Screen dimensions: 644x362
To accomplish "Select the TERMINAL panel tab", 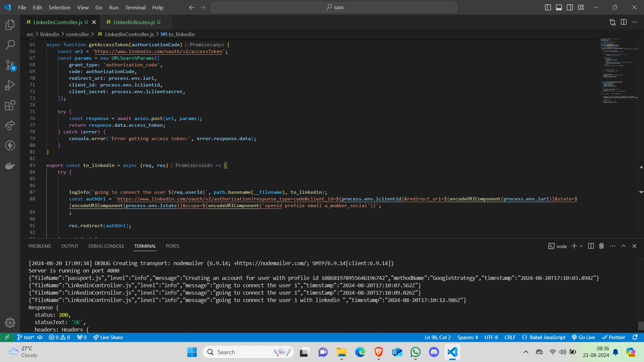I will [145, 246].
